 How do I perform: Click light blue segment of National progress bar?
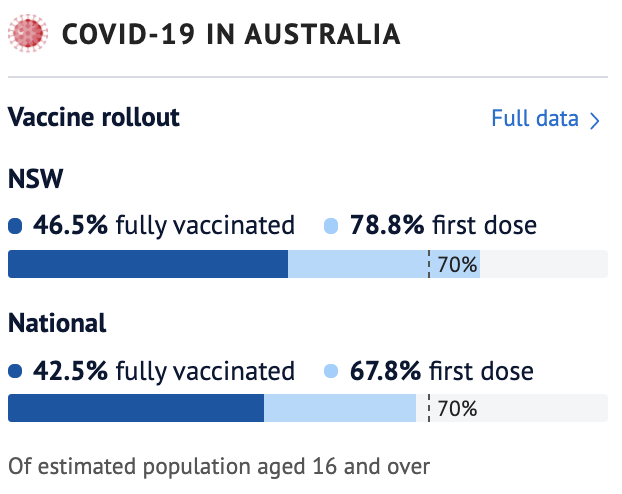point(339,408)
